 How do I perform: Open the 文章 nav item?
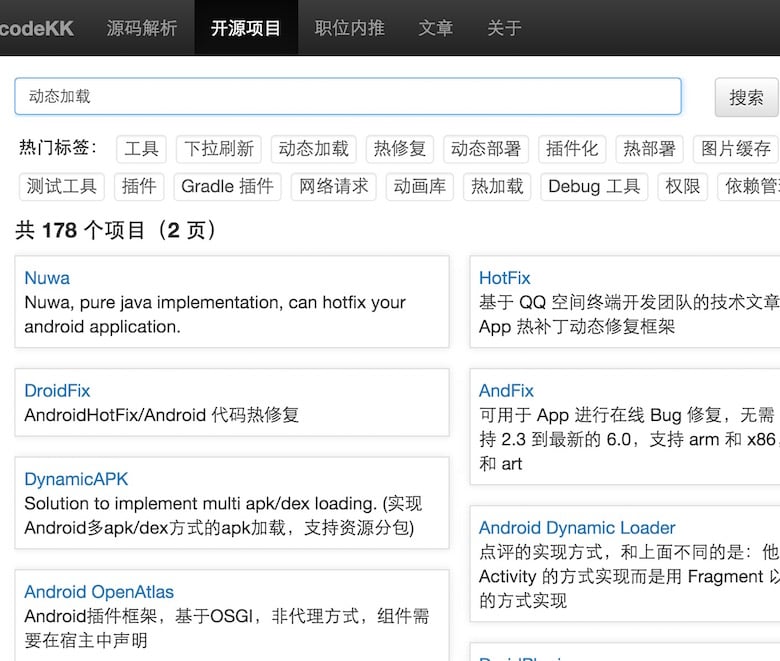(x=435, y=28)
